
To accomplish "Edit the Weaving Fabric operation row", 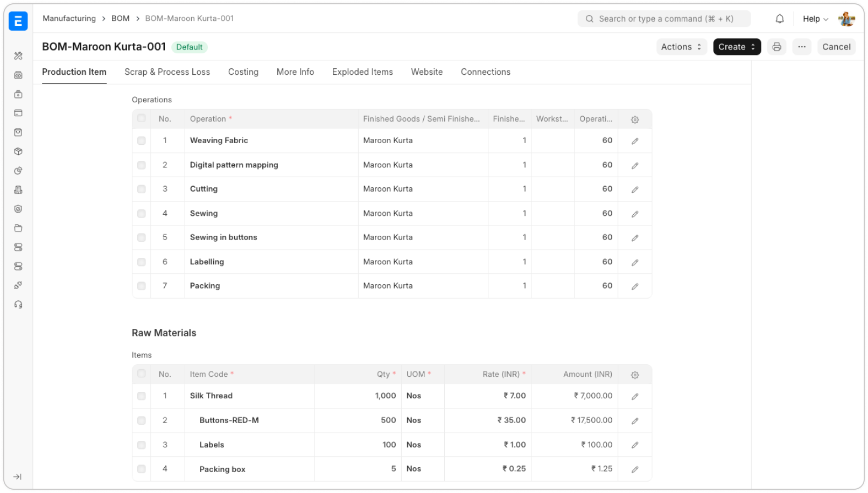I will click(x=635, y=141).
